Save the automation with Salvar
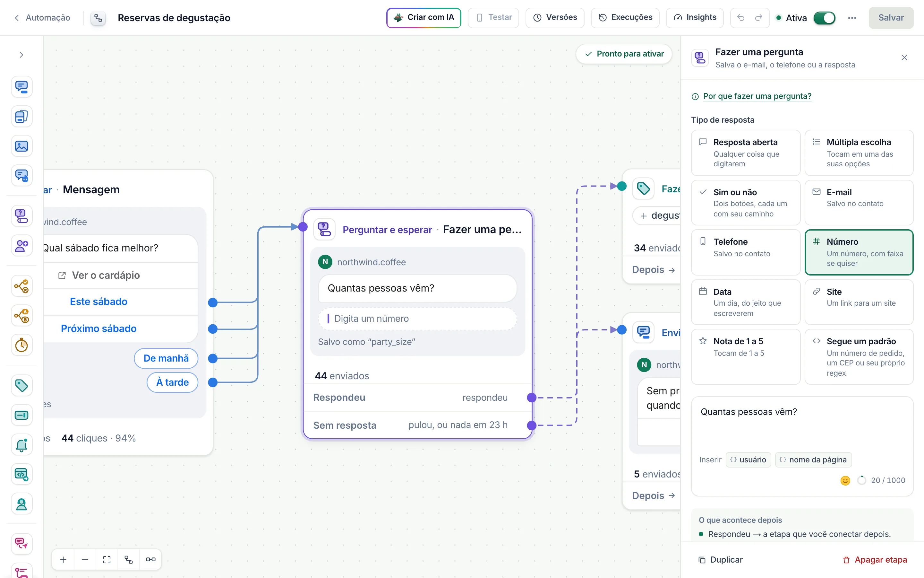The width and height of the screenshot is (924, 578). (891, 18)
